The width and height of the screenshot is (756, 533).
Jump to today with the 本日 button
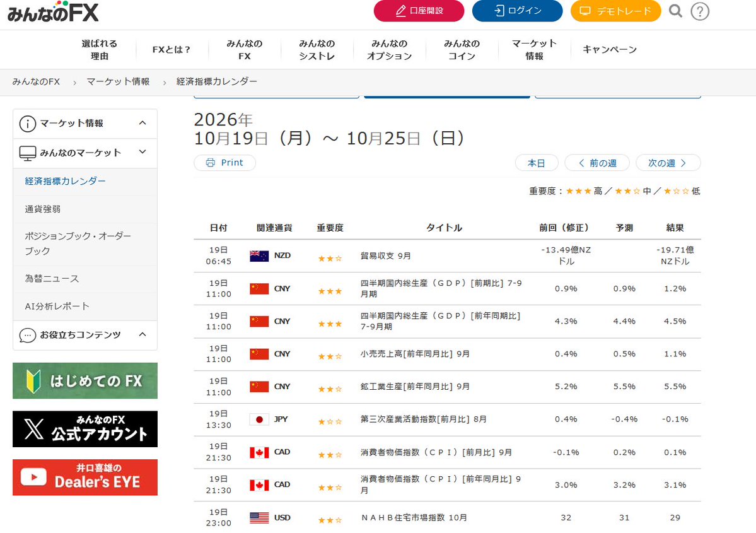[x=537, y=163]
